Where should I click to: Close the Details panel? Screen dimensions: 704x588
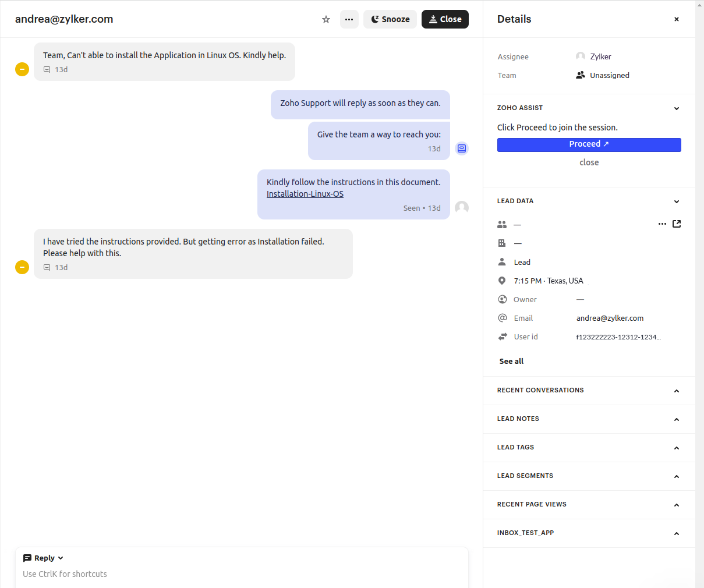(677, 19)
